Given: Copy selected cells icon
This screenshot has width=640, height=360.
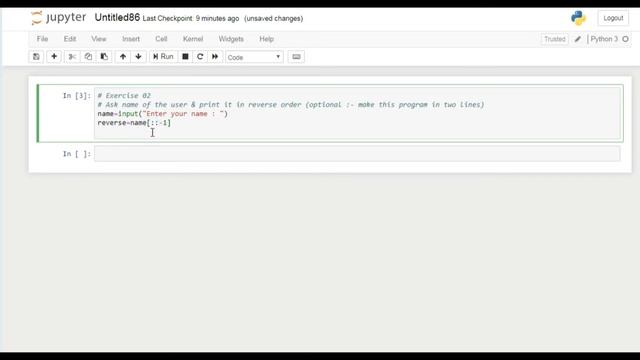Looking at the screenshot, I should [88, 57].
